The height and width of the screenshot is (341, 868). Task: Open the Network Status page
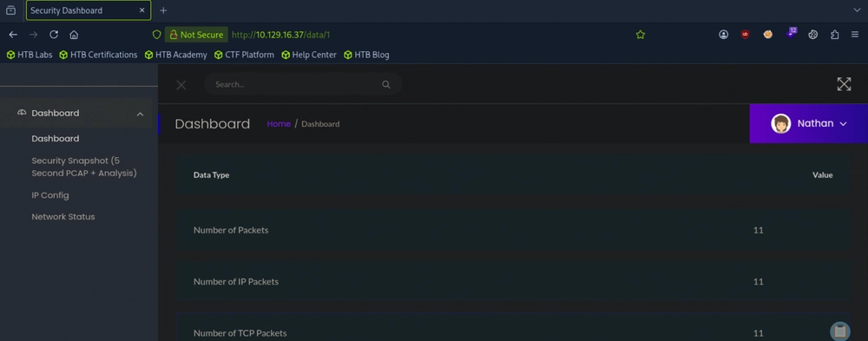coord(63,217)
